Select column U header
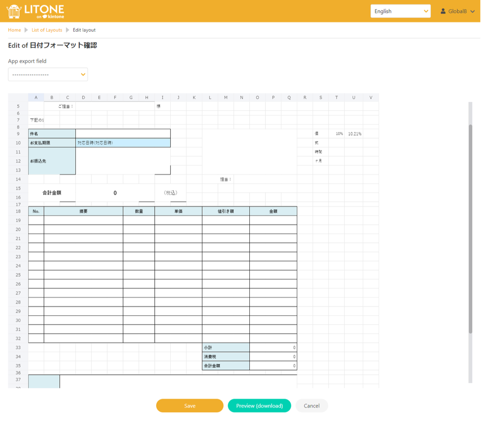Viewport: 481px width, 448px height. [354, 97]
